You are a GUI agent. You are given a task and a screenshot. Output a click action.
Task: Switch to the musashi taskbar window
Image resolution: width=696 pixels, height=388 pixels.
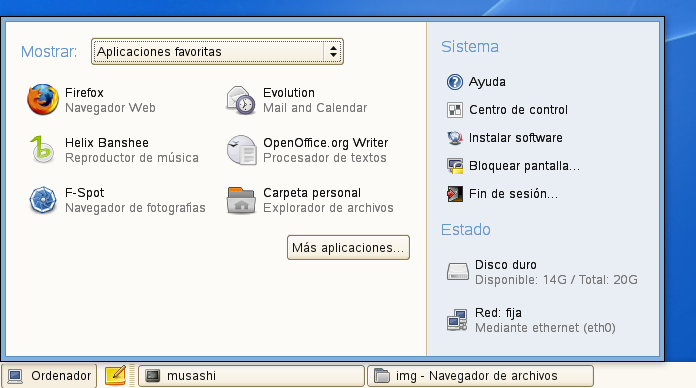coord(251,376)
